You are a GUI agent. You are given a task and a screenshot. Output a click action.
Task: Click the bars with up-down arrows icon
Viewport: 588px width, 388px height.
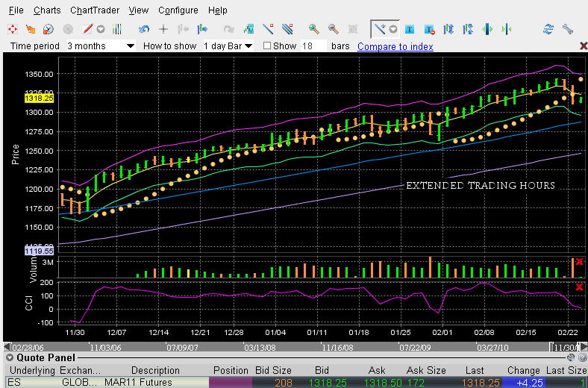(448, 29)
